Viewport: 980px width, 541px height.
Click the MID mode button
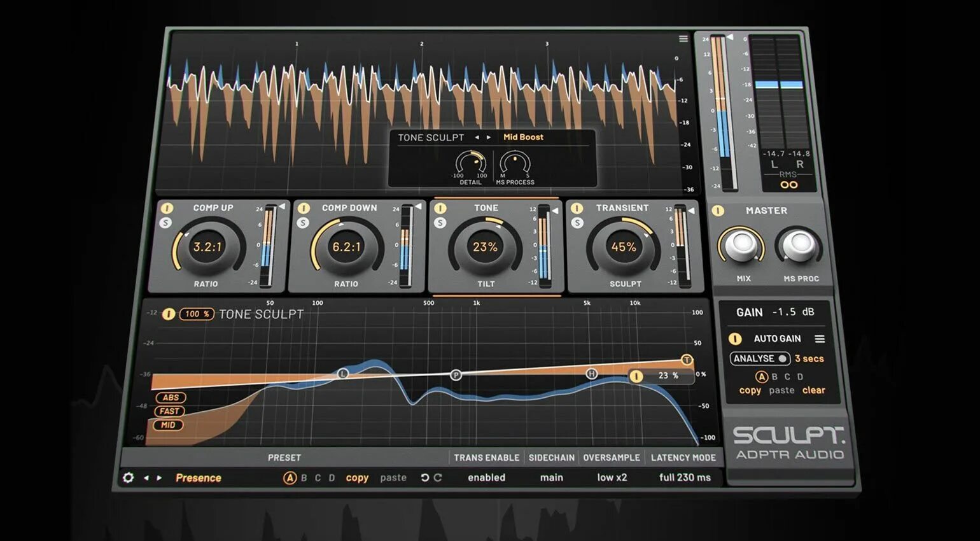(168, 425)
